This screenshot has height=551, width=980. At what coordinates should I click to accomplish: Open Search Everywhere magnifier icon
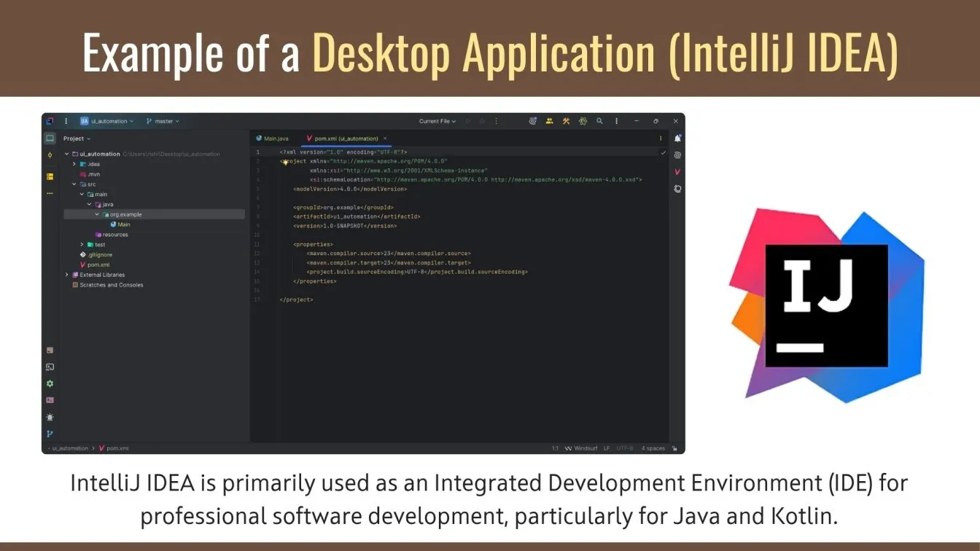pyautogui.click(x=599, y=121)
